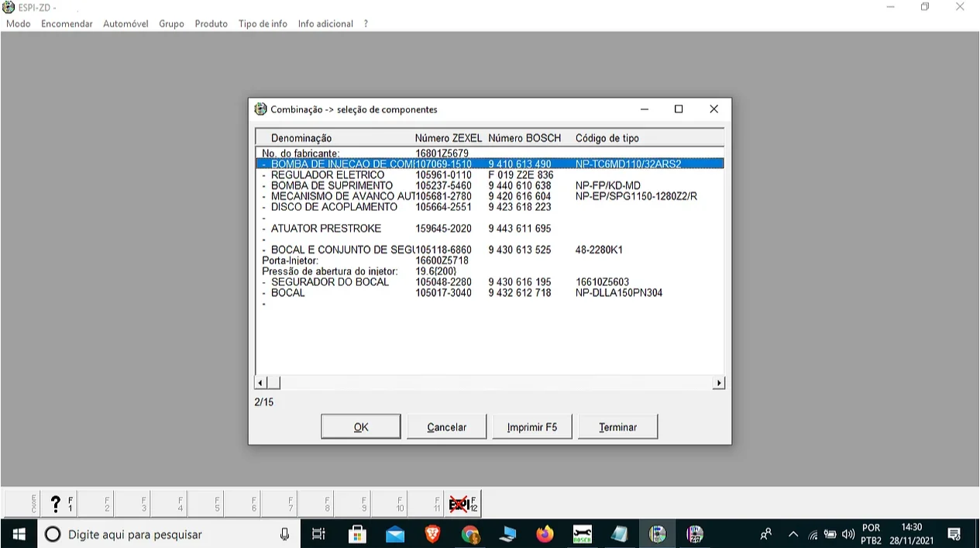Click the taskbar microphone search icon

[x=284, y=534]
